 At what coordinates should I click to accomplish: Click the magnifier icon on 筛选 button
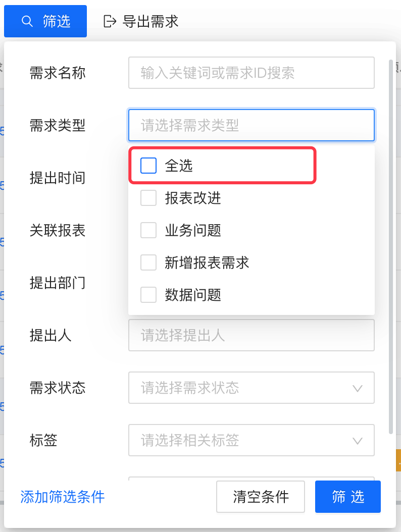(x=27, y=21)
